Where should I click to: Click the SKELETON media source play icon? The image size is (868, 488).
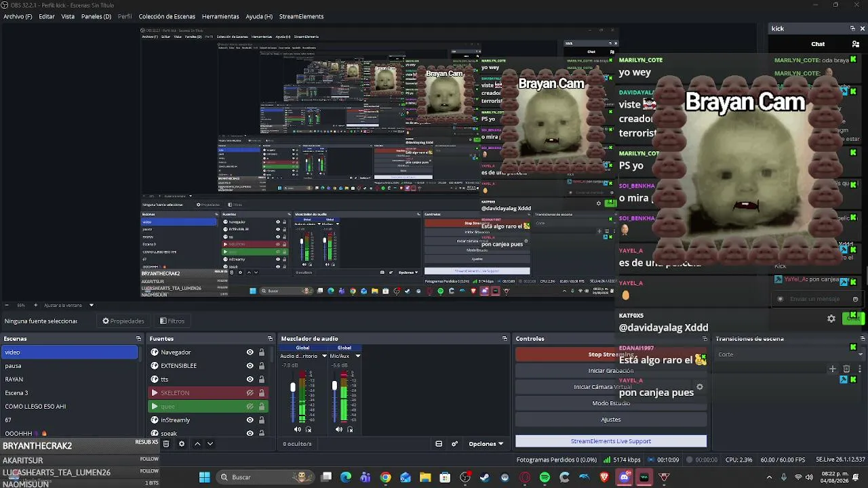point(155,393)
